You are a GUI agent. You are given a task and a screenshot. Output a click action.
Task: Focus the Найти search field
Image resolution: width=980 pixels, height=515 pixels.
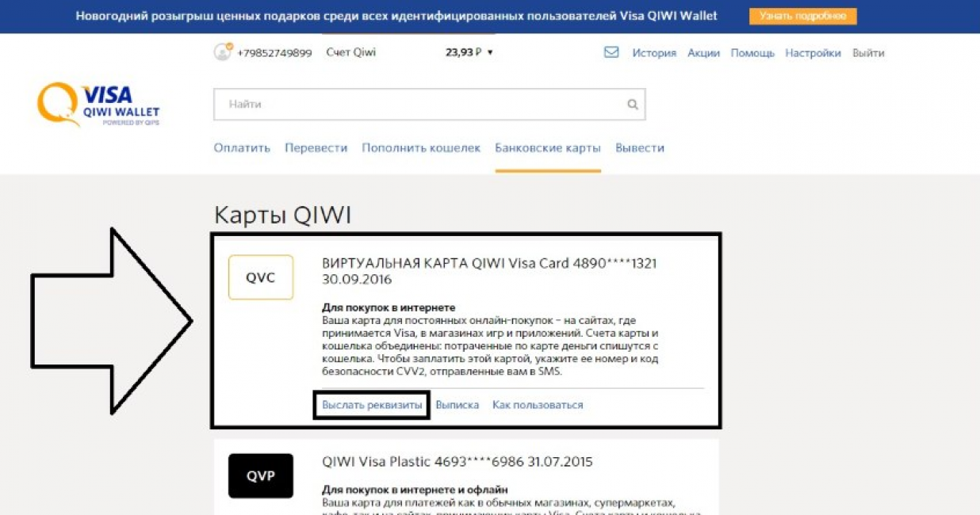point(429,104)
